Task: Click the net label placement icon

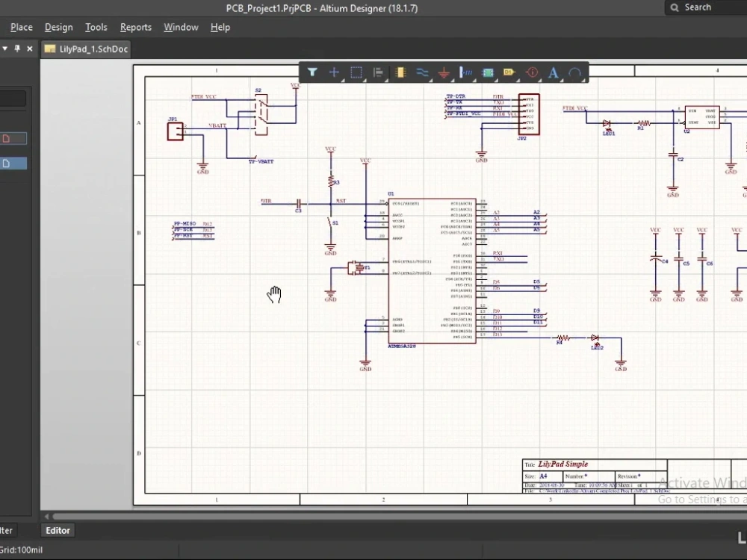Action: click(x=465, y=72)
